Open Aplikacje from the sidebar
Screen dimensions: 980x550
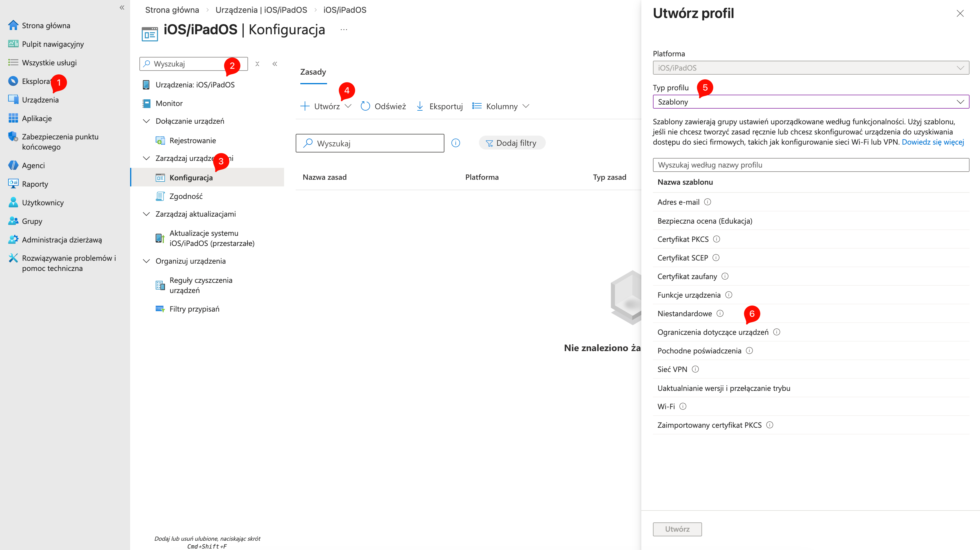pyautogui.click(x=37, y=118)
